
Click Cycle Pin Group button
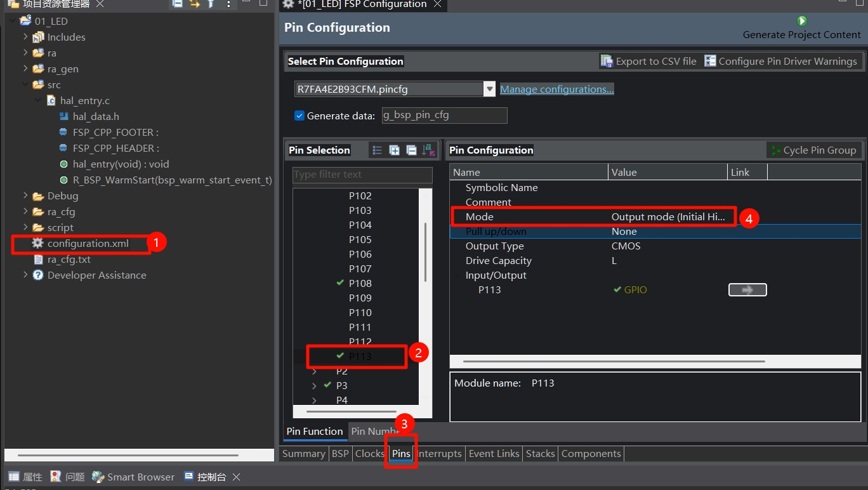[x=813, y=150]
